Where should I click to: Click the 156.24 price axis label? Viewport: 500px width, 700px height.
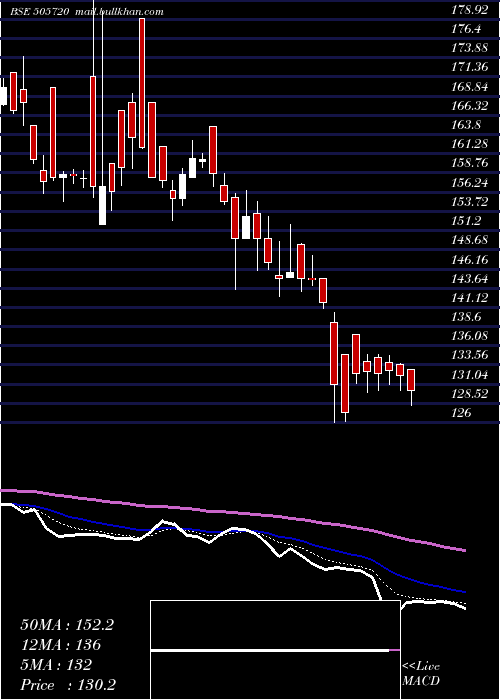470,183
